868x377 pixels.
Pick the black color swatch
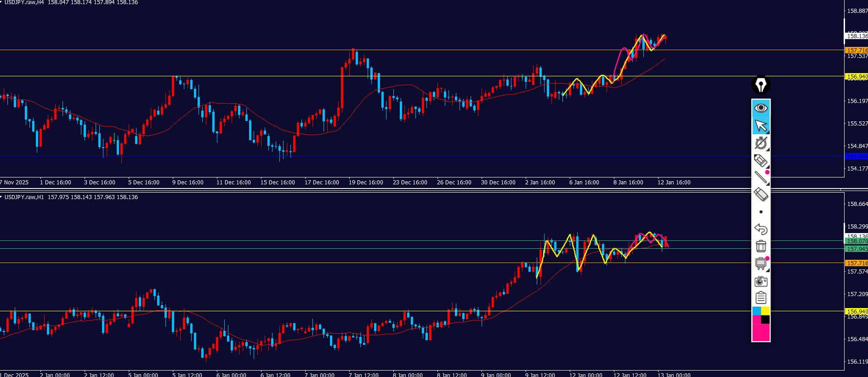click(766, 320)
